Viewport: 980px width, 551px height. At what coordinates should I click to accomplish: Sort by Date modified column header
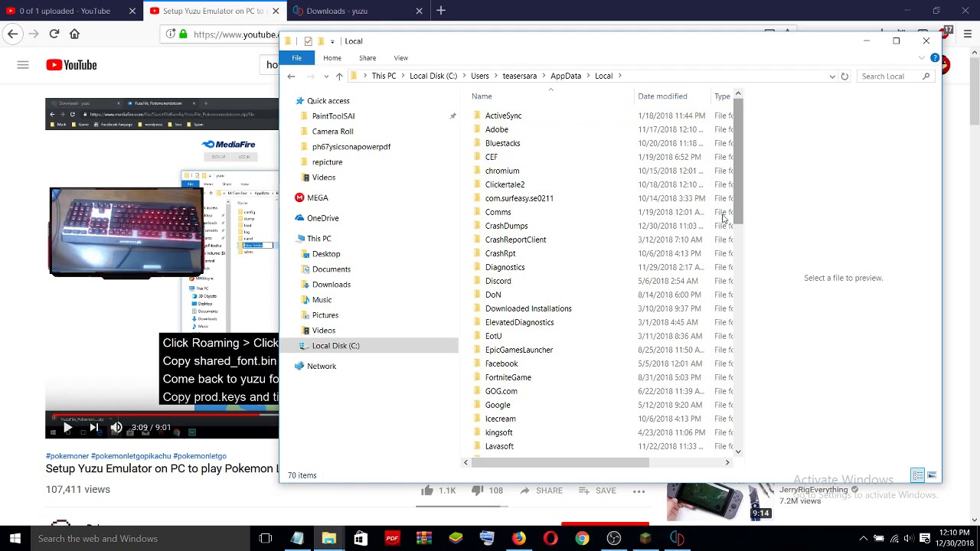(x=662, y=96)
